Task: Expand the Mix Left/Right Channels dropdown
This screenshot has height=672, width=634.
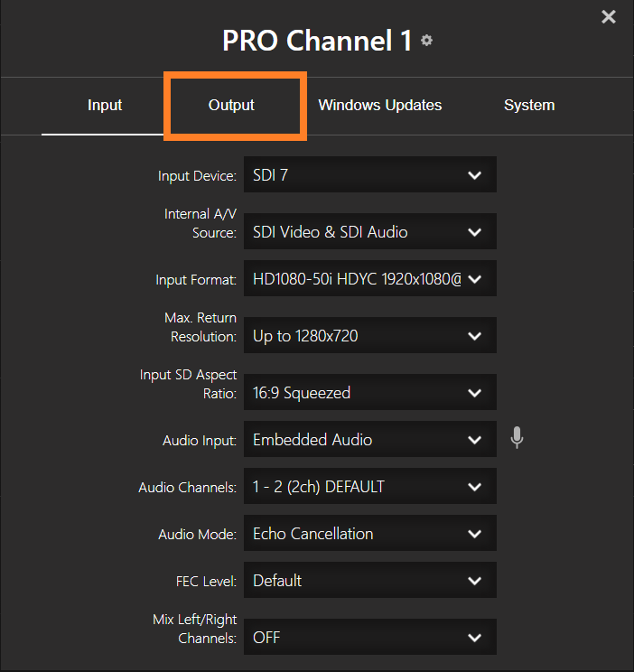Action: point(368,638)
